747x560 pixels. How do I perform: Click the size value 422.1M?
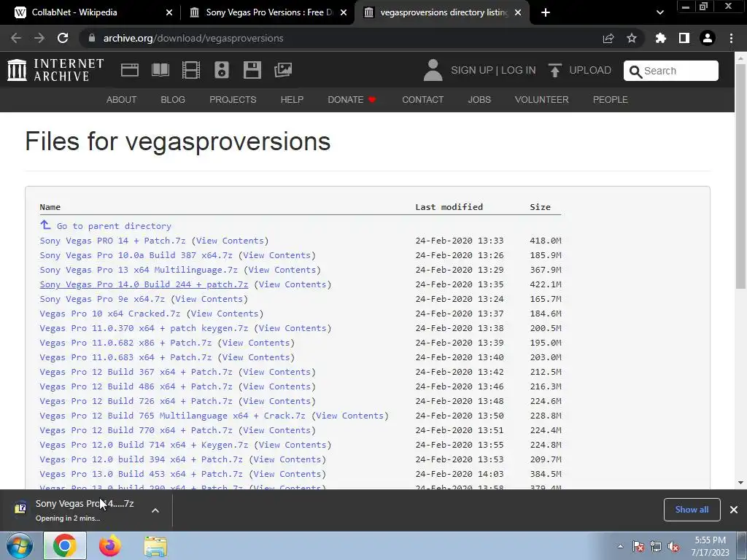[x=546, y=284]
